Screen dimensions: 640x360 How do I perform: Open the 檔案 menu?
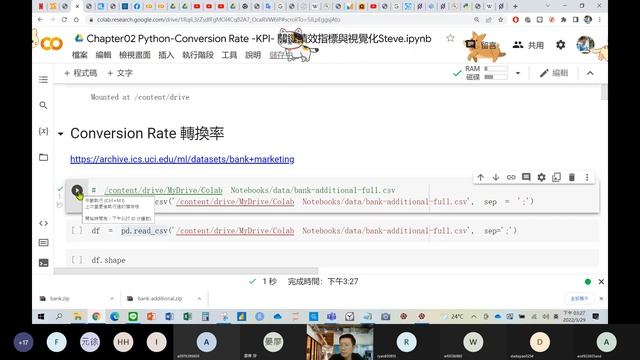(x=80, y=55)
